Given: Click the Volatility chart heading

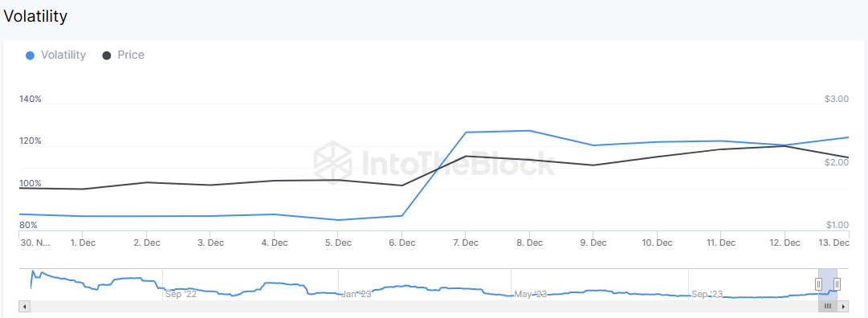Looking at the screenshot, I should tap(35, 17).
